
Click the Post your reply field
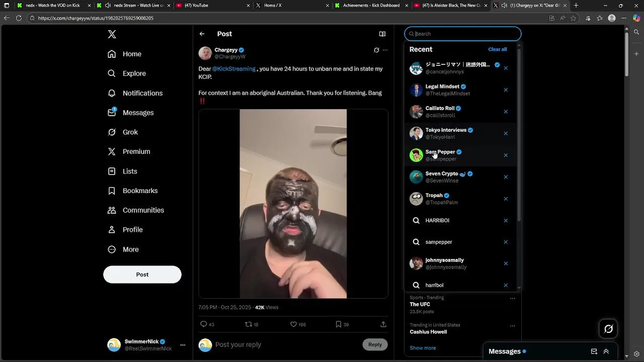click(x=286, y=344)
